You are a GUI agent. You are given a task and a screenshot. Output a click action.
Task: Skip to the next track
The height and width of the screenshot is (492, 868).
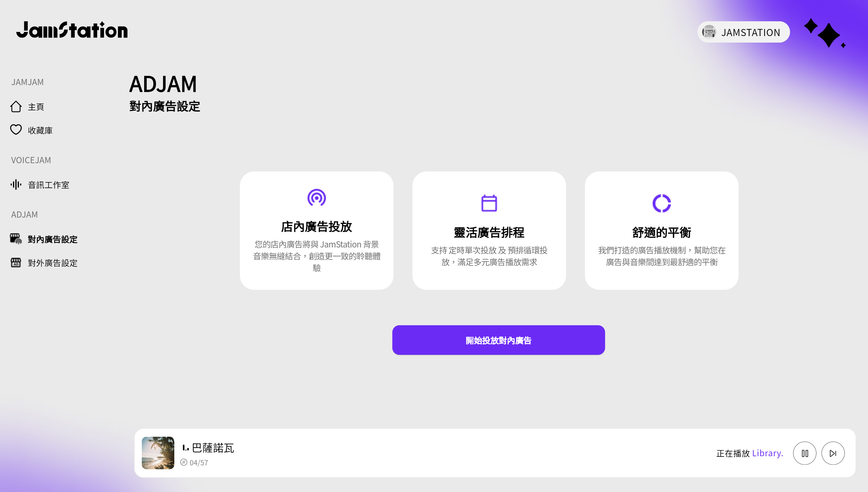(x=833, y=453)
